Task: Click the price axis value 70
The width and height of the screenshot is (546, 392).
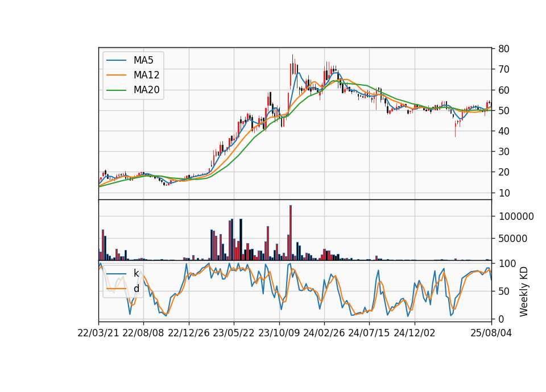Action: (x=504, y=69)
